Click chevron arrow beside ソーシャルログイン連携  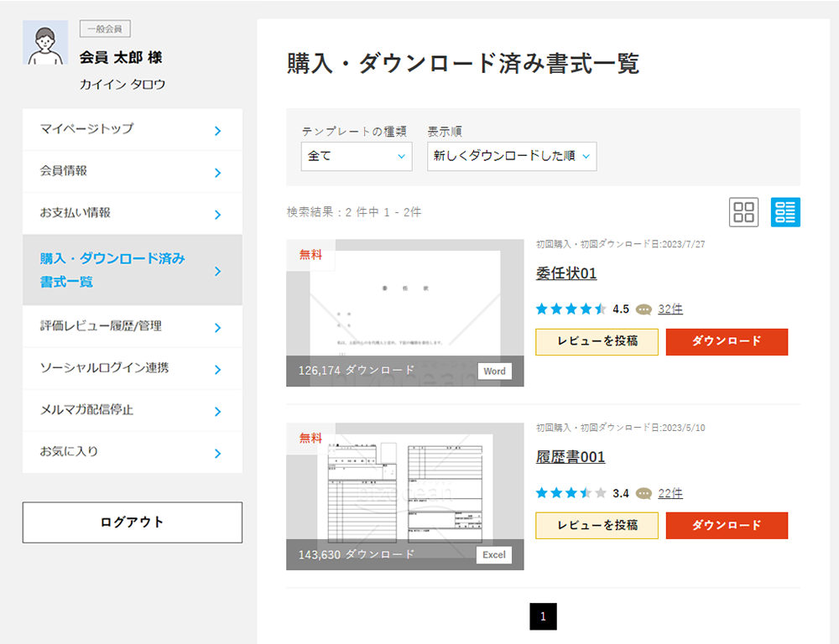[218, 370]
